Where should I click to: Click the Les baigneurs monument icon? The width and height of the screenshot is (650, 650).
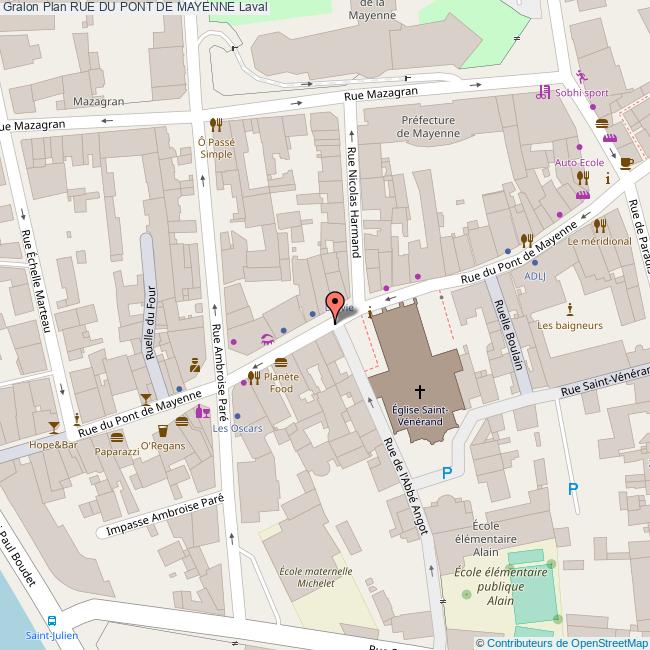coord(569,308)
